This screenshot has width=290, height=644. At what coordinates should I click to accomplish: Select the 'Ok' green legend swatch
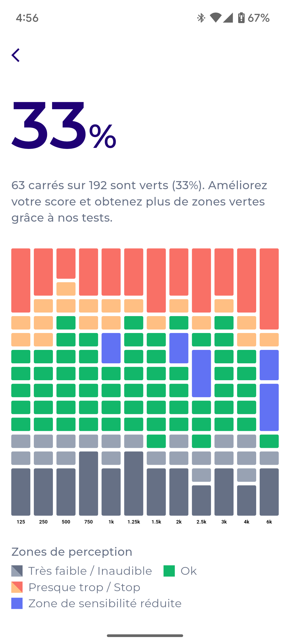pos(169,571)
